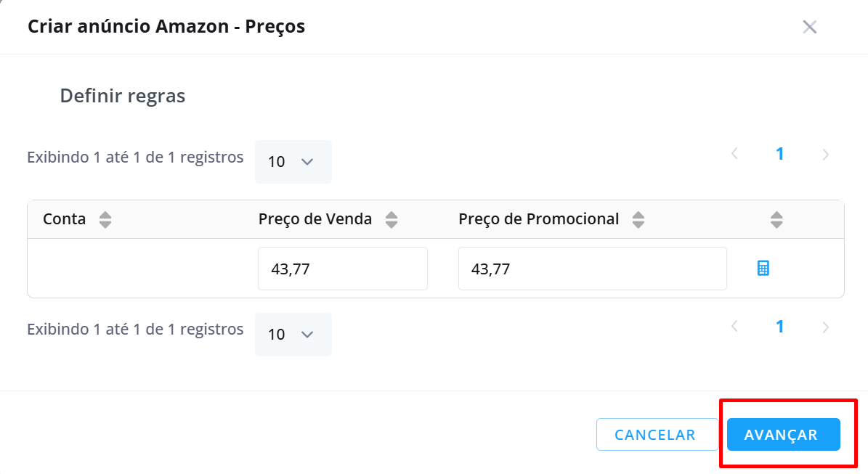The image size is (868, 474).
Task: Focus the Preço de Promocional input field
Action: pos(592,269)
